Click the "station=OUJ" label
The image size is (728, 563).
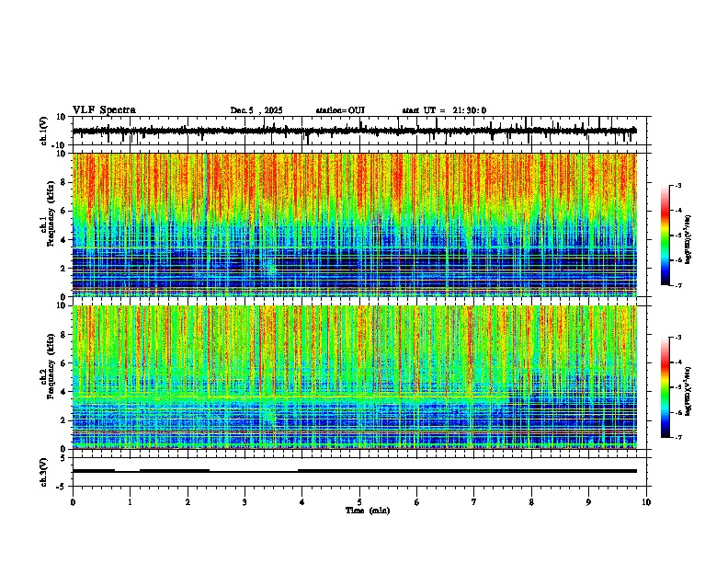pos(340,110)
